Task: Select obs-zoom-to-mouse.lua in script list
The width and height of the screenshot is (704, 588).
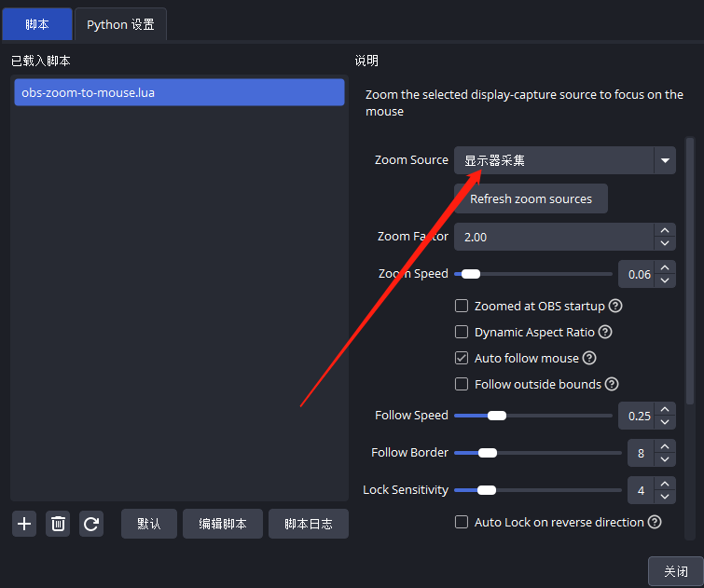Action: tap(180, 92)
